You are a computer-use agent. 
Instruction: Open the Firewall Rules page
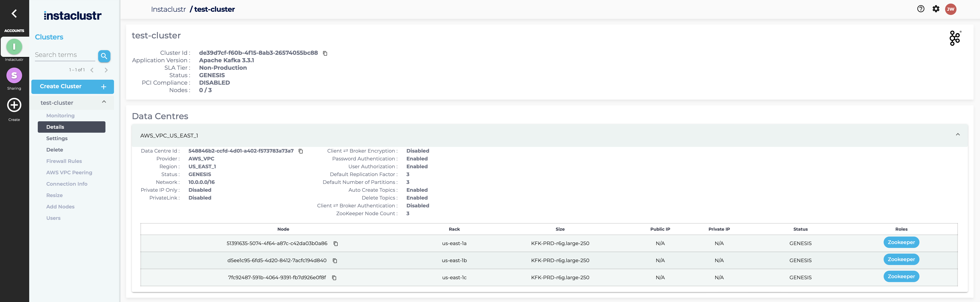[x=64, y=161]
